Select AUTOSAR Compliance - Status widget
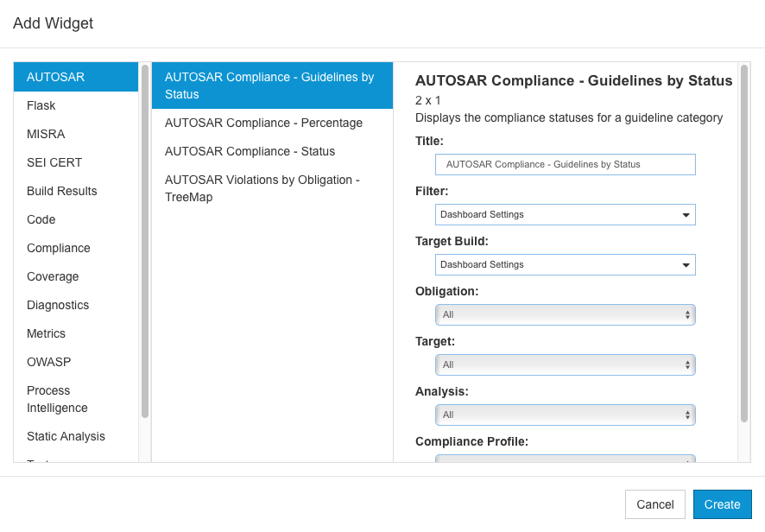 (272, 151)
